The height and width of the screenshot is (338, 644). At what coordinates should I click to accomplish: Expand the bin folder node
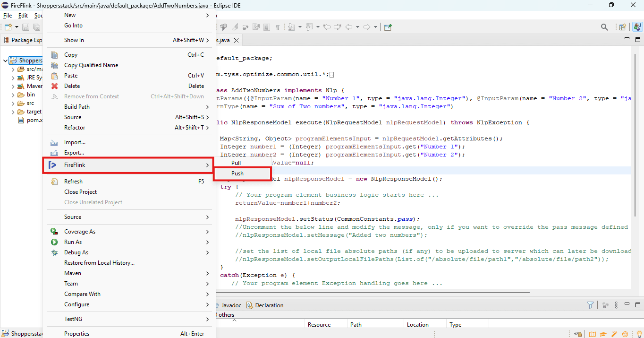click(x=13, y=95)
